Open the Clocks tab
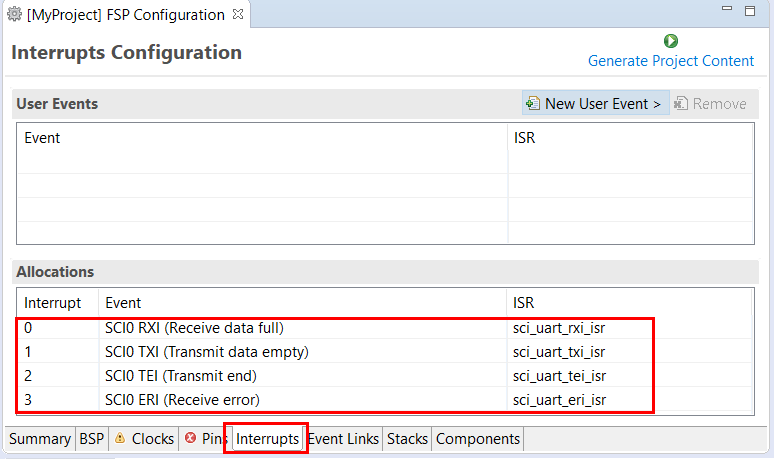 (x=143, y=439)
